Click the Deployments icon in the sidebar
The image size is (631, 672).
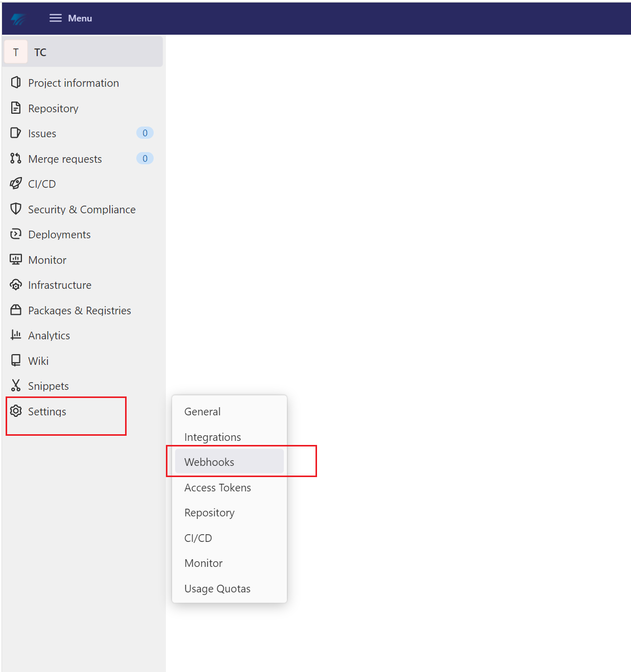16,234
